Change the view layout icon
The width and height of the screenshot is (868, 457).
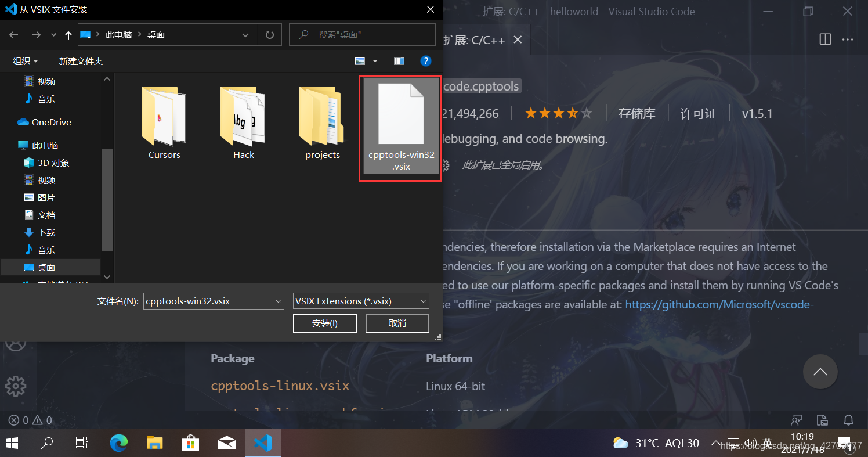pos(360,61)
